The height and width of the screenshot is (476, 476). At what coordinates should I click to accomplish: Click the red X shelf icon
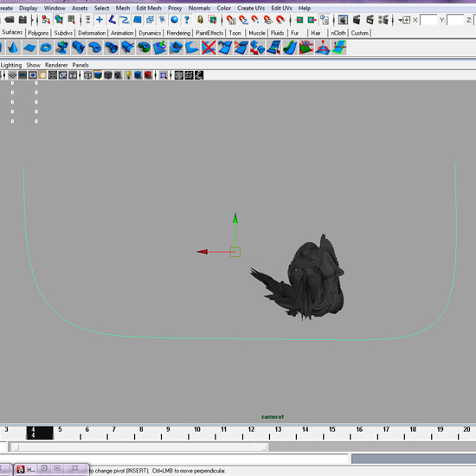209,48
